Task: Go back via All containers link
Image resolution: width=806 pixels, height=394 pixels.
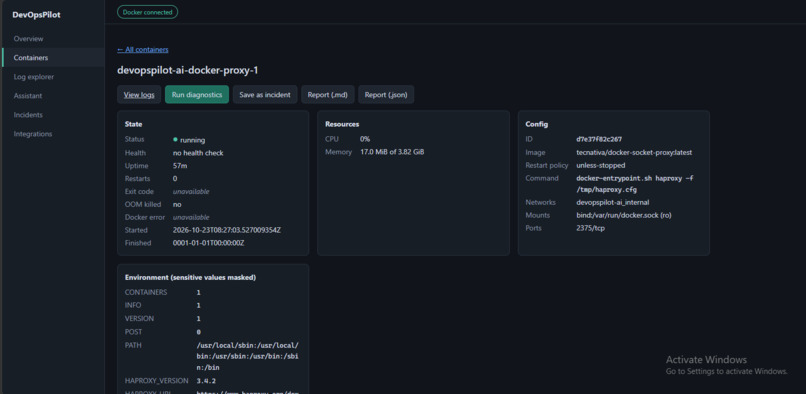Action: pyautogui.click(x=143, y=49)
